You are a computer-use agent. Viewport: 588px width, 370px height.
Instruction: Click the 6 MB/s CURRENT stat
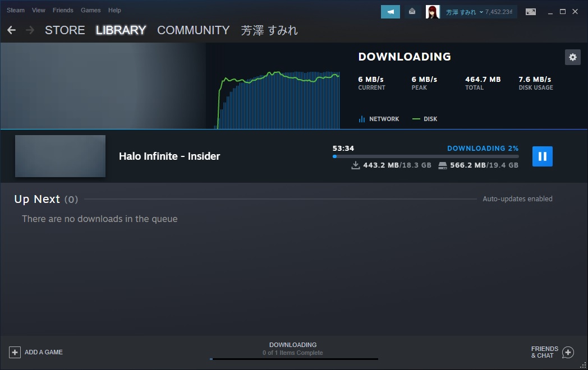[371, 83]
